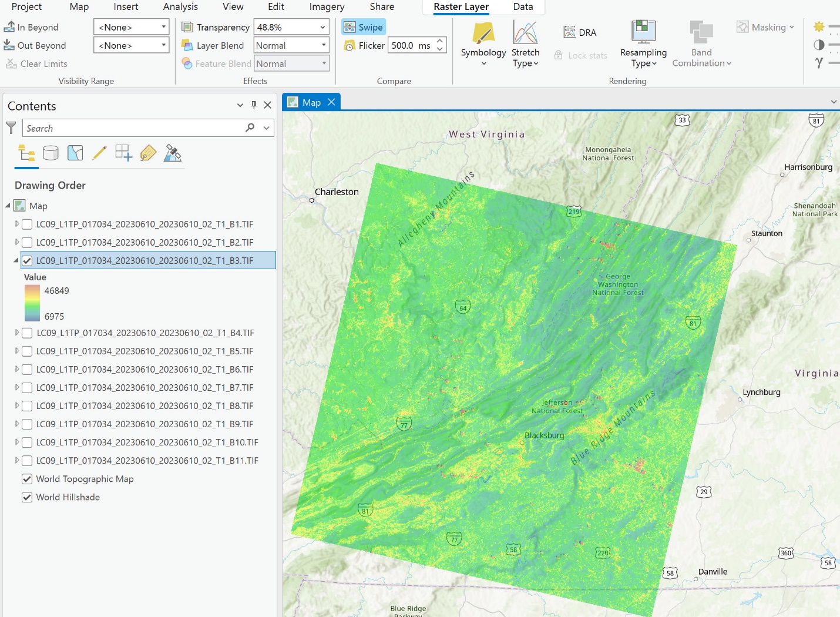Switch to the Imagery ribbon tab
Image resolution: width=840 pixels, height=617 pixels.
327,6
